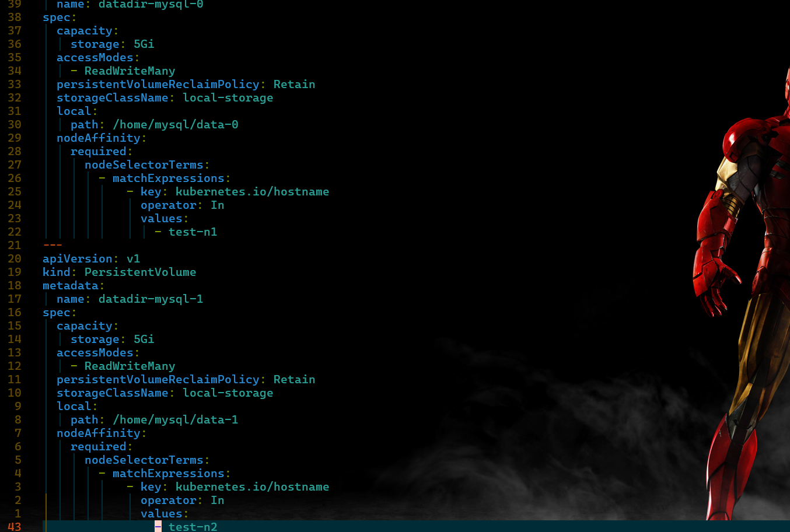The image size is (790, 532).
Task: Click "persistentVolumeReclaimPolicy" on line 11
Action: pyautogui.click(x=158, y=379)
